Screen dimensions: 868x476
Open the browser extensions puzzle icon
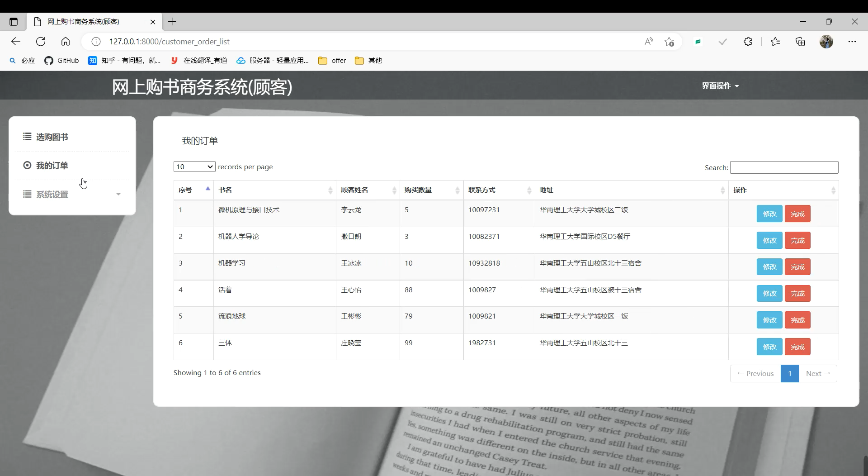point(748,42)
